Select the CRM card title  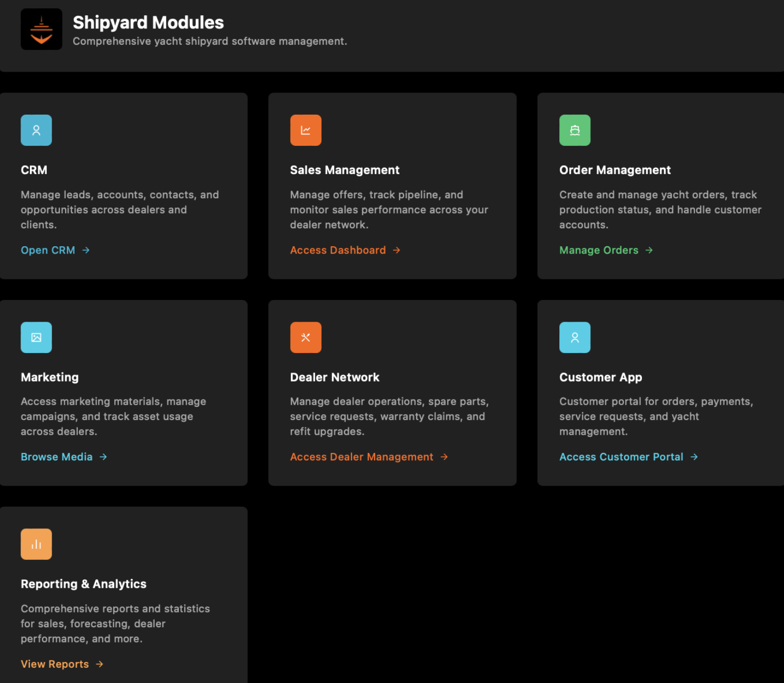pyautogui.click(x=34, y=170)
